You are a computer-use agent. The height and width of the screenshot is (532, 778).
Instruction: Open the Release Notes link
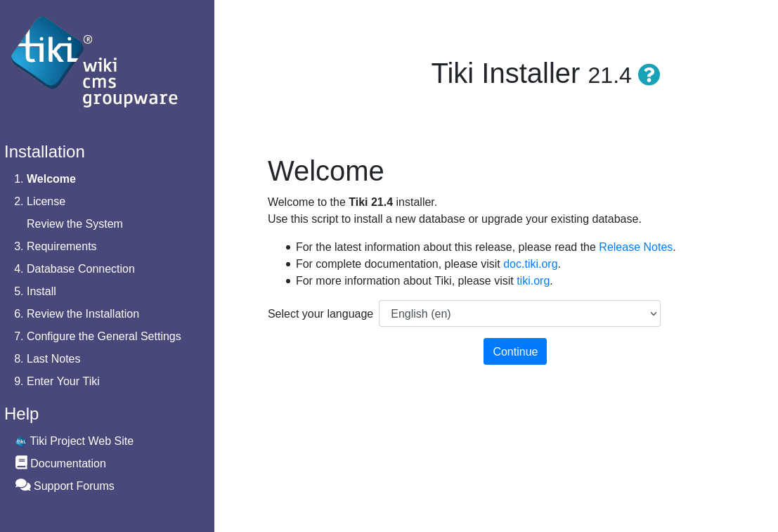(635, 247)
